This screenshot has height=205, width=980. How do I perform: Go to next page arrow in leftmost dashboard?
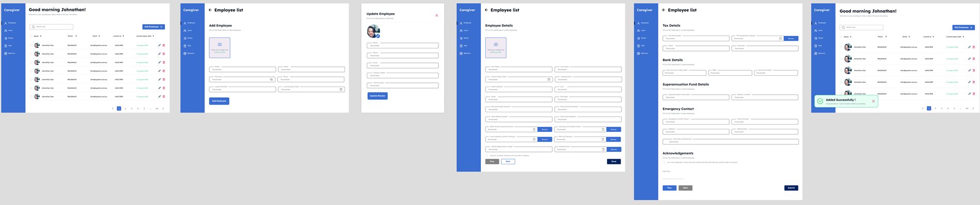pos(164,109)
